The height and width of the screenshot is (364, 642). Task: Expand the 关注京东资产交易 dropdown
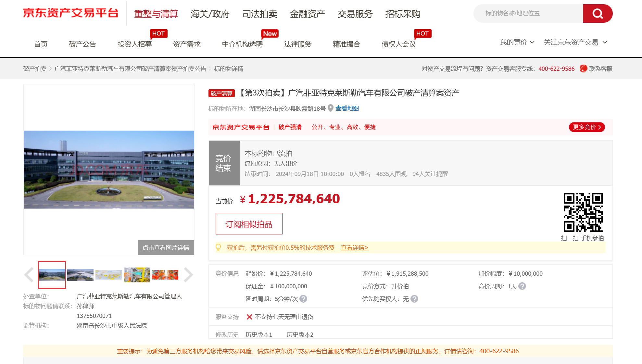tap(575, 42)
